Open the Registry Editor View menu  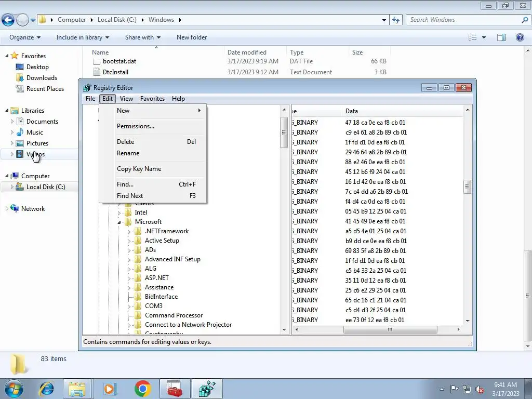pyautogui.click(x=126, y=99)
